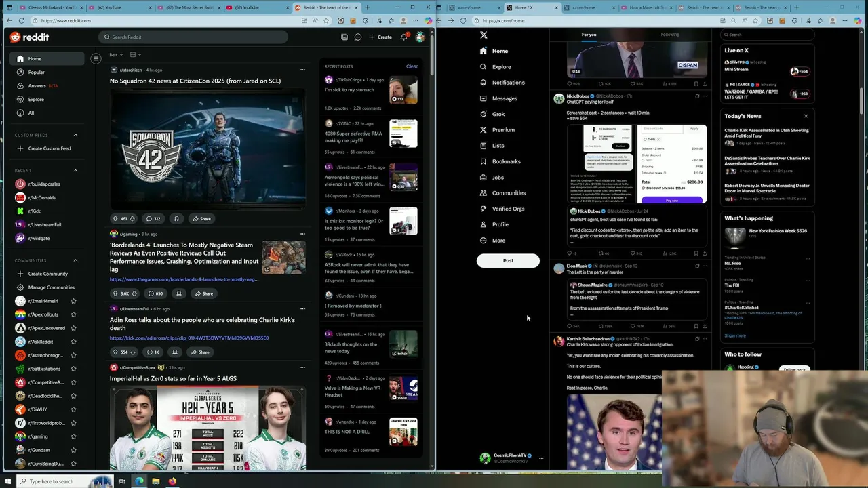Click Edge Copilot icon in Reddit window
Viewport: 868px width, 488px height.
point(428,20)
